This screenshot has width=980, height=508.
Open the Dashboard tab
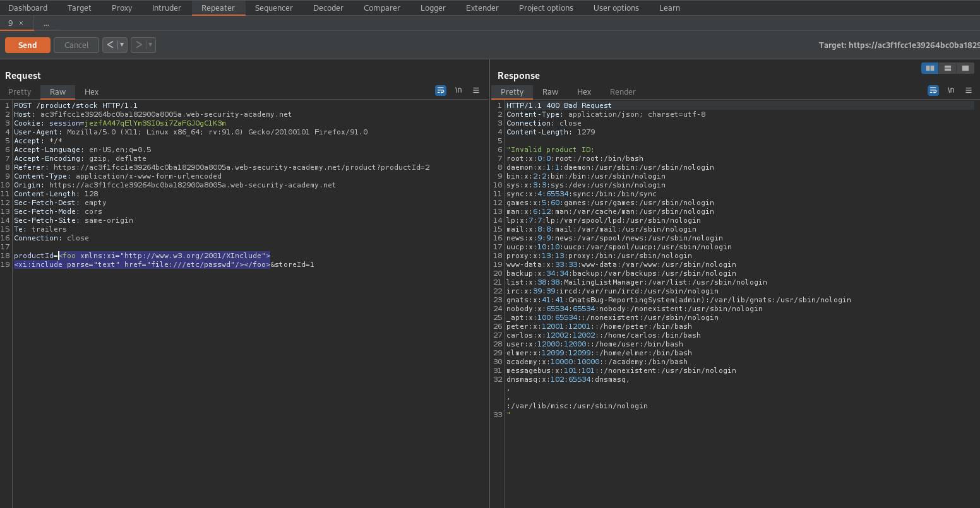pyautogui.click(x=28, y=8)
